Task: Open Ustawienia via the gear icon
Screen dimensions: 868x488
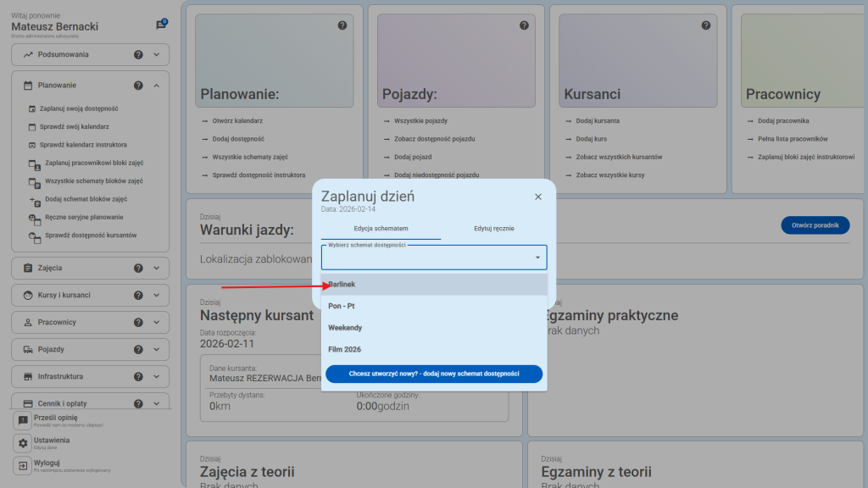Action: click(23, 441)
